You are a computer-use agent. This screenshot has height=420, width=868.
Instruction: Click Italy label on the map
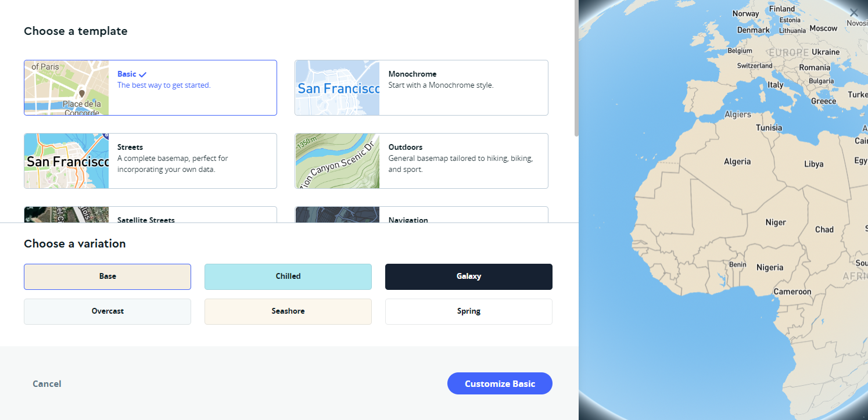tap(776, 84)
